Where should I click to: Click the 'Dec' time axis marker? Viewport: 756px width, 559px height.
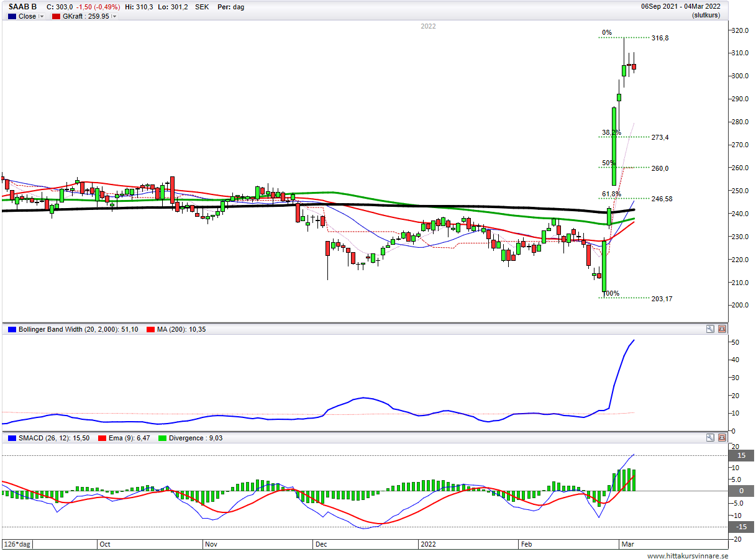(x=322, y=544)
